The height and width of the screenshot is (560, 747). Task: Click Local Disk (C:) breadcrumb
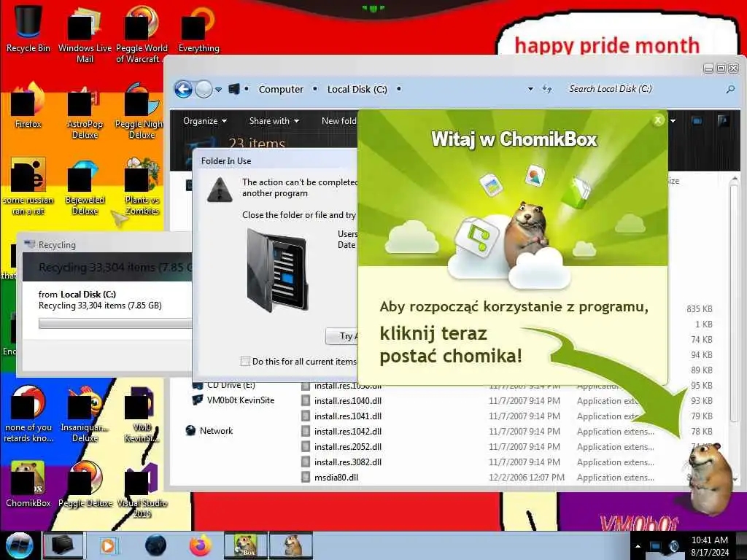(x=357, y=89)
